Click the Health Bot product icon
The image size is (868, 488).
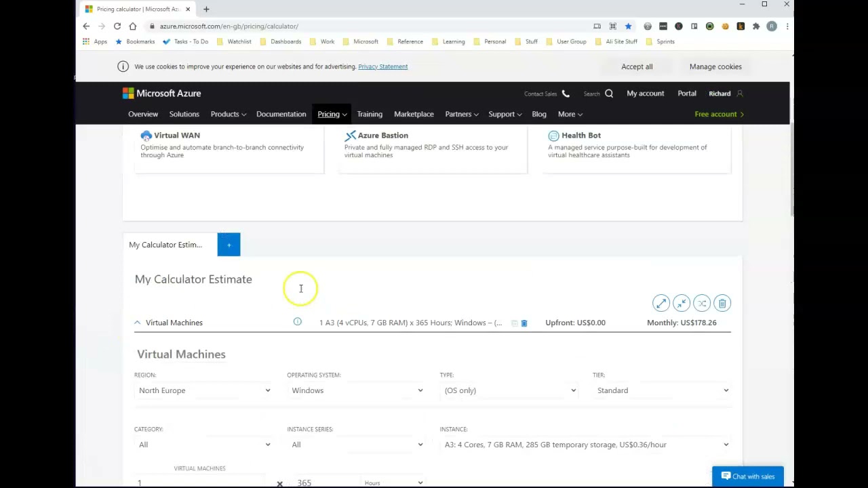click(553, 136)
